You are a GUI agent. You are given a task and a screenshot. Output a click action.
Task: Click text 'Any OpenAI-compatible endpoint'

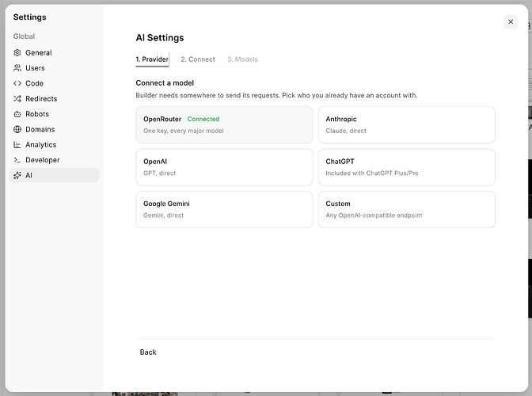pos(374,215)
